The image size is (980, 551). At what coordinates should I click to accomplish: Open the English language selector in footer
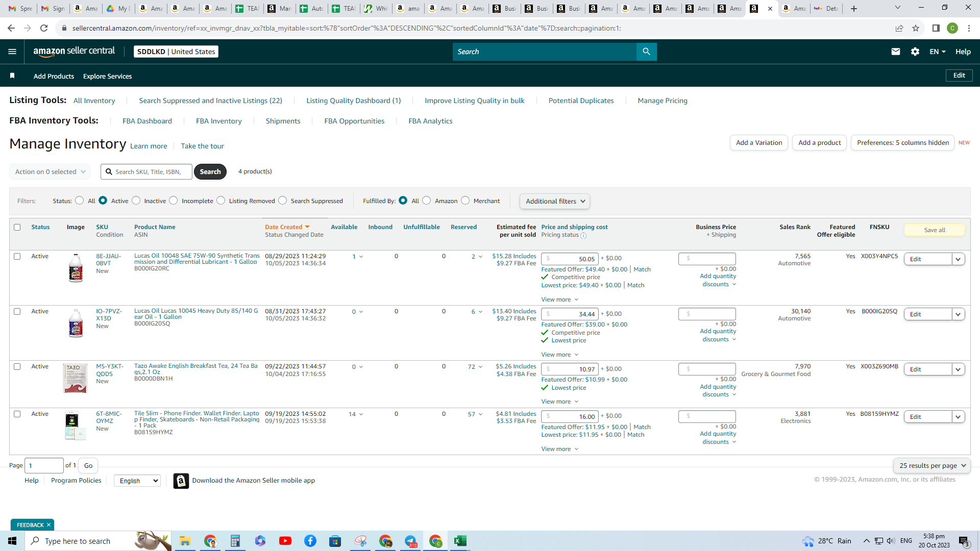137,481
